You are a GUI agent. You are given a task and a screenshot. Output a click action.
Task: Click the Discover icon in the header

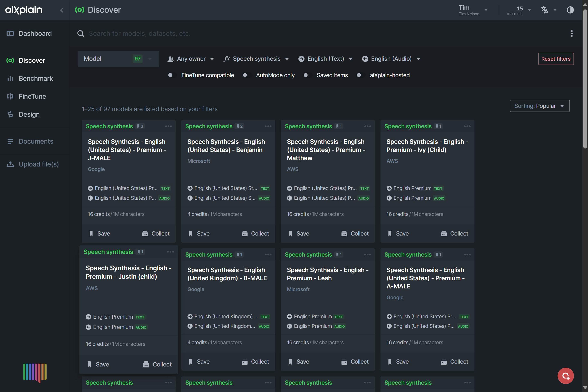[79, 10]
